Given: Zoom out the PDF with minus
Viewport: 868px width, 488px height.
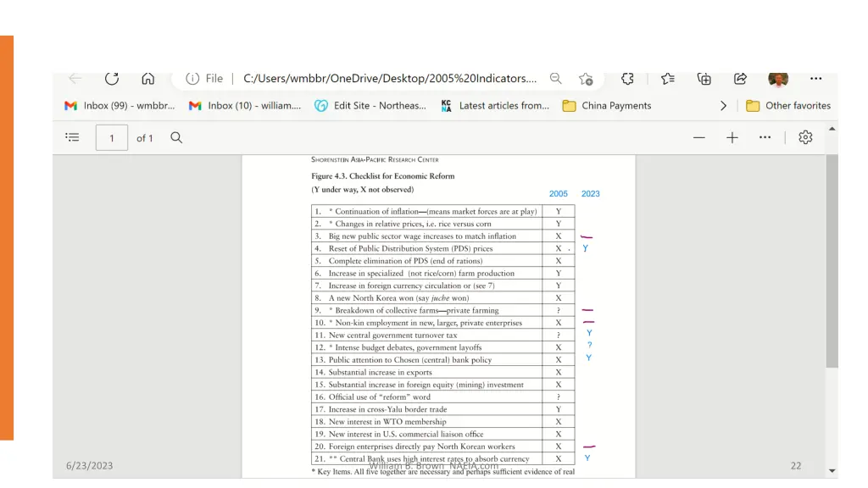Looking at the screenshot, I should pos(699,137).
